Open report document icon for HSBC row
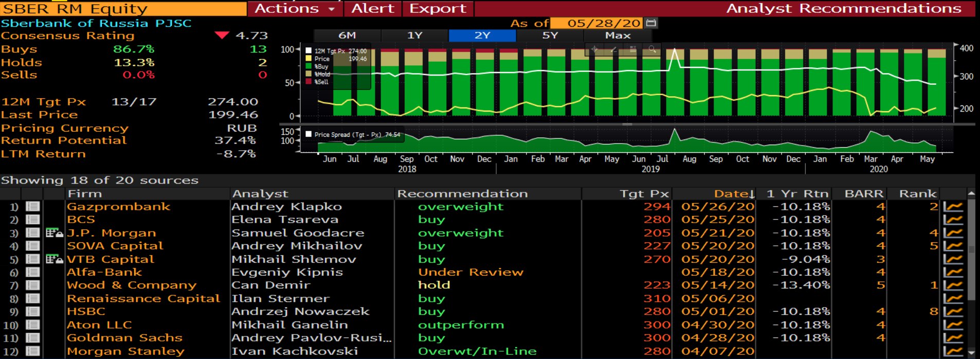The width and height of the screenshot is (980, 359). click(33, 312)
